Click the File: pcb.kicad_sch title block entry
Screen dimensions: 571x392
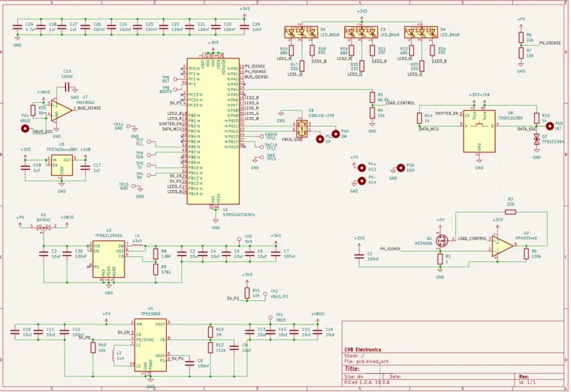click(367, 362)
